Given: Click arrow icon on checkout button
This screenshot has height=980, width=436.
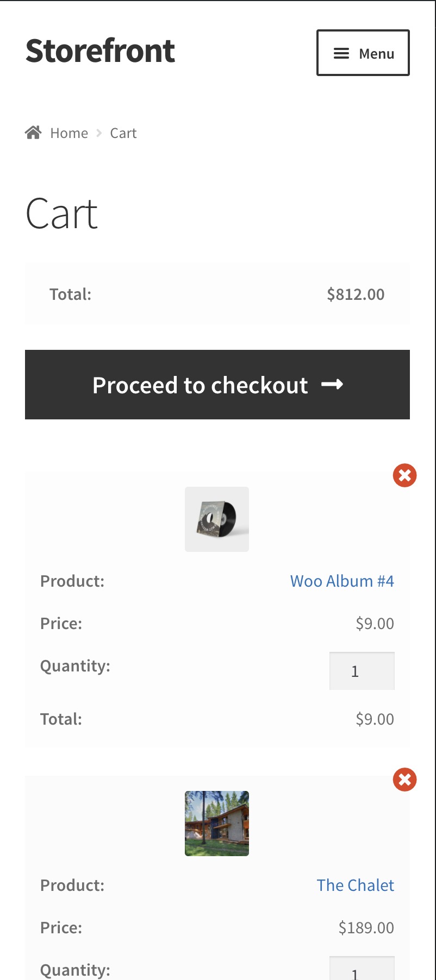Looking at the screenshot, I should point(332,385).
